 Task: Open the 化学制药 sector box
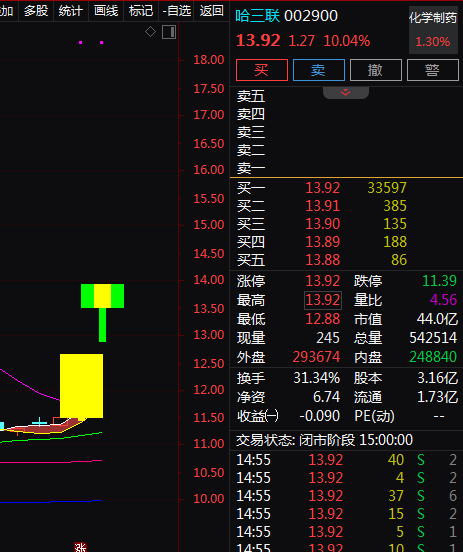click(x=433, y=30)
